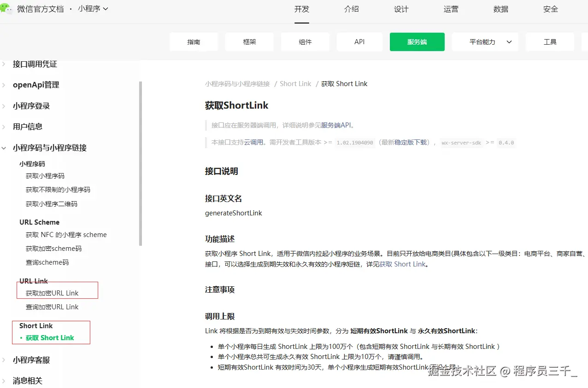Open the 获取 Short Link inline link
The image size is (588, 388).
pos(402,264)
